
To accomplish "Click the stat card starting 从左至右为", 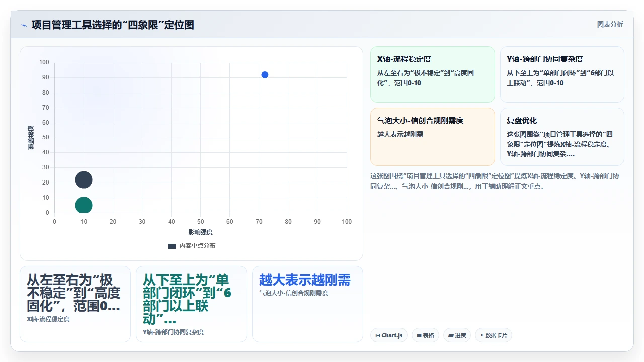I will [75, 304].
